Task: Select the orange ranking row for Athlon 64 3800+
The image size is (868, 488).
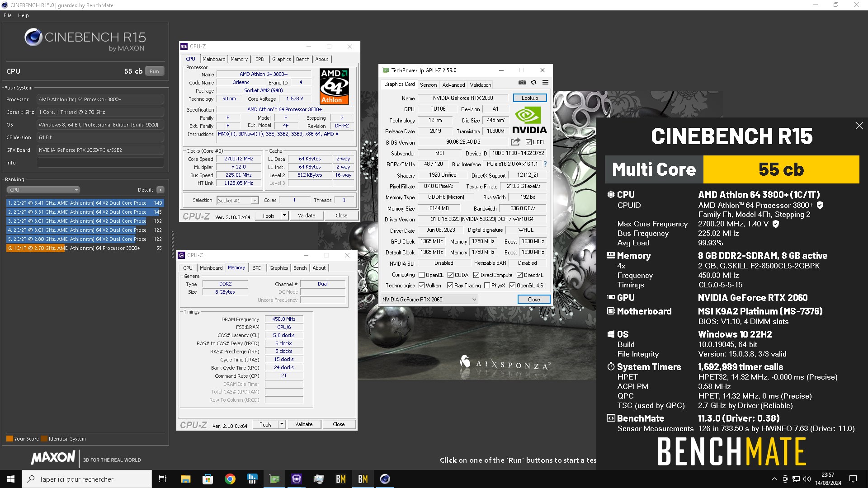Action: (85, 248)
